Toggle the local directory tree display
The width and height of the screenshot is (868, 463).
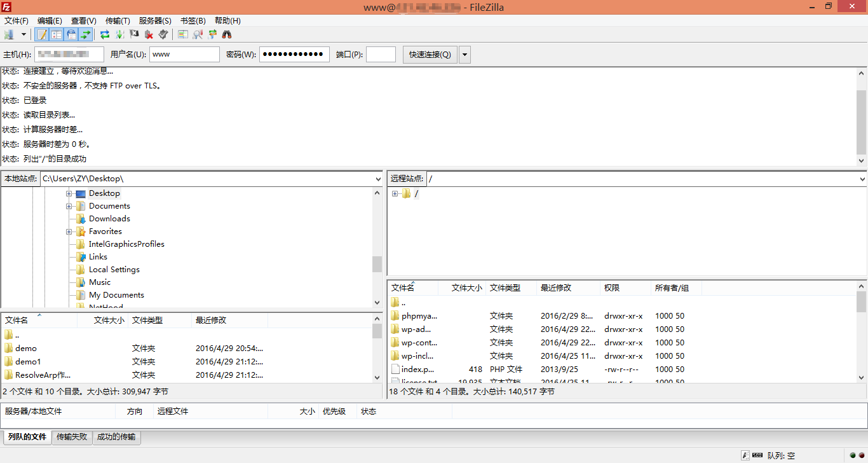click(x=57, y=34)
